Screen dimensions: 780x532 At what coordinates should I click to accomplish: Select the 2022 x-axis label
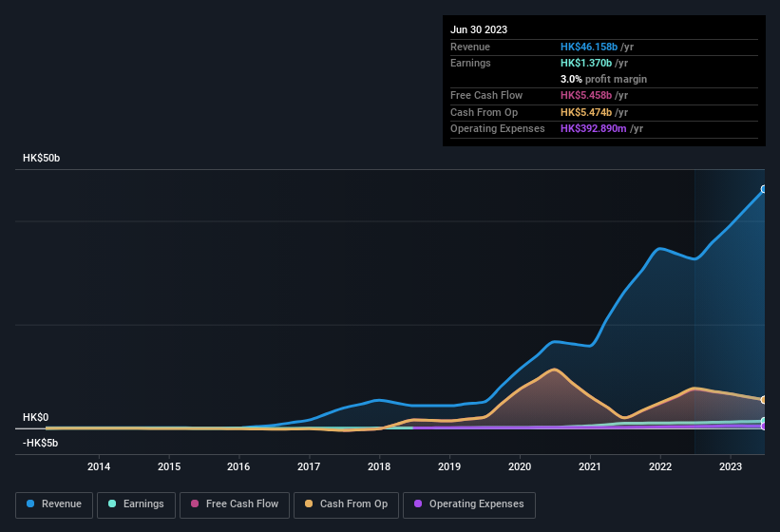660,466
